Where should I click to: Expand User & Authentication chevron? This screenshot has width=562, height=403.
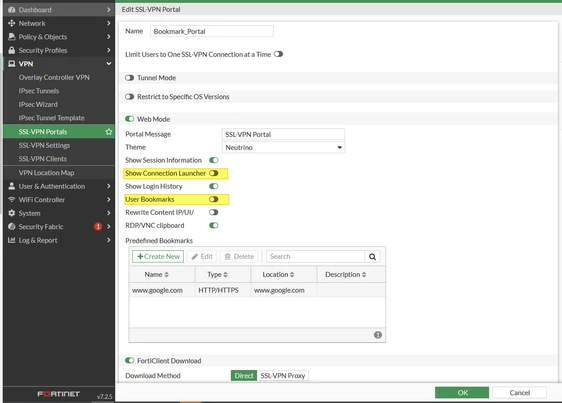(x=109, y=186)
